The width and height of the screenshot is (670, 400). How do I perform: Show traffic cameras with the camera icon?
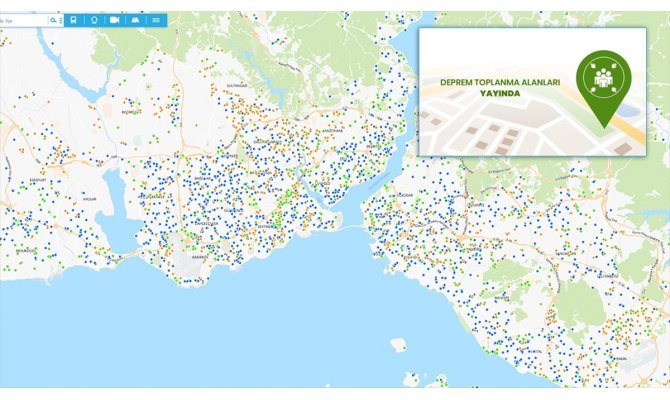coord(115,19)
